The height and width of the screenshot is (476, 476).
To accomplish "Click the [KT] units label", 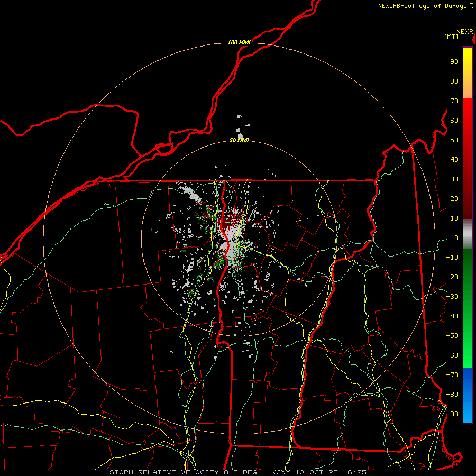I will click(x=451, y=36).
